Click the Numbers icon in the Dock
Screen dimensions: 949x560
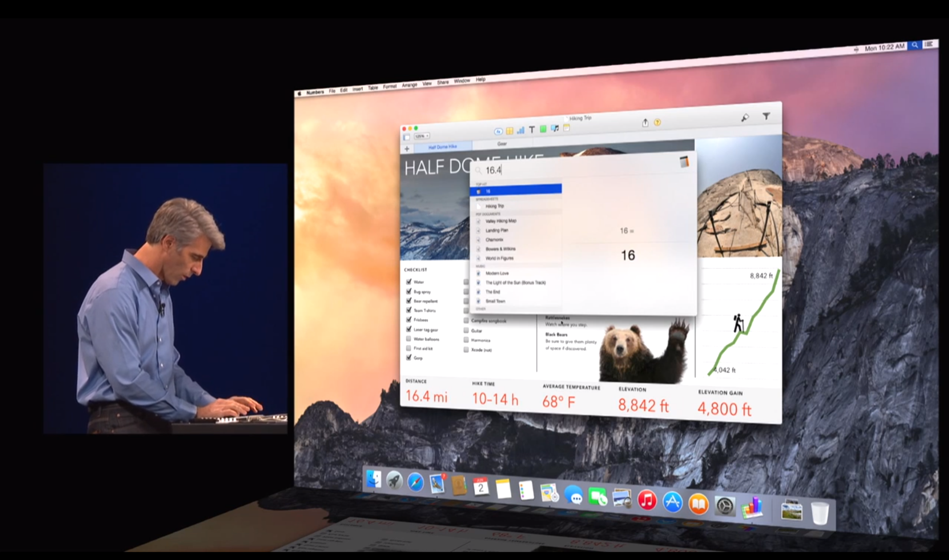752,509
